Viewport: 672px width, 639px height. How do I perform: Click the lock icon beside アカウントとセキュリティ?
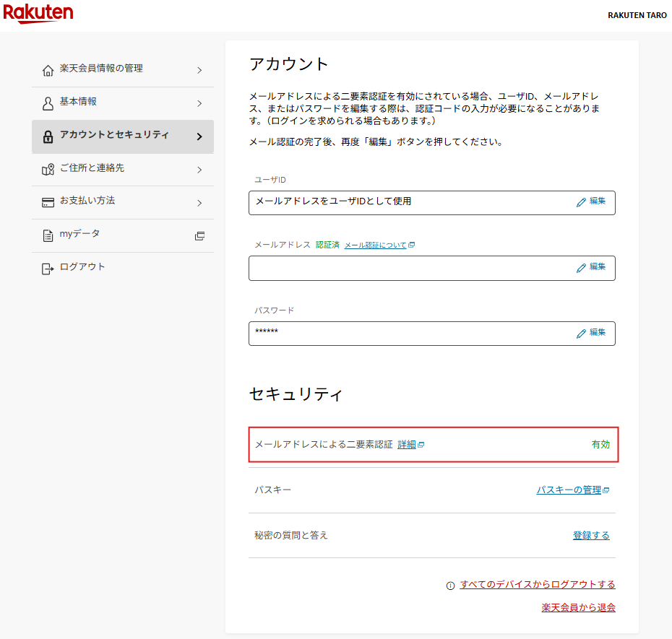48,136
